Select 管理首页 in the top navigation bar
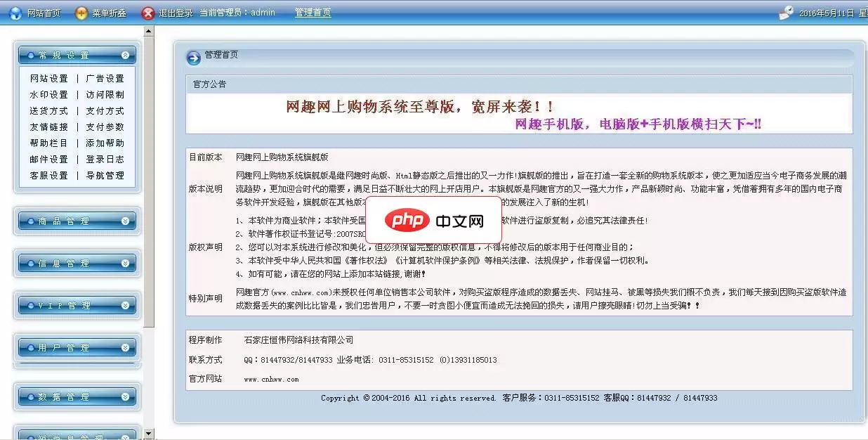This screenshot has height=440, width=868. 313,12
